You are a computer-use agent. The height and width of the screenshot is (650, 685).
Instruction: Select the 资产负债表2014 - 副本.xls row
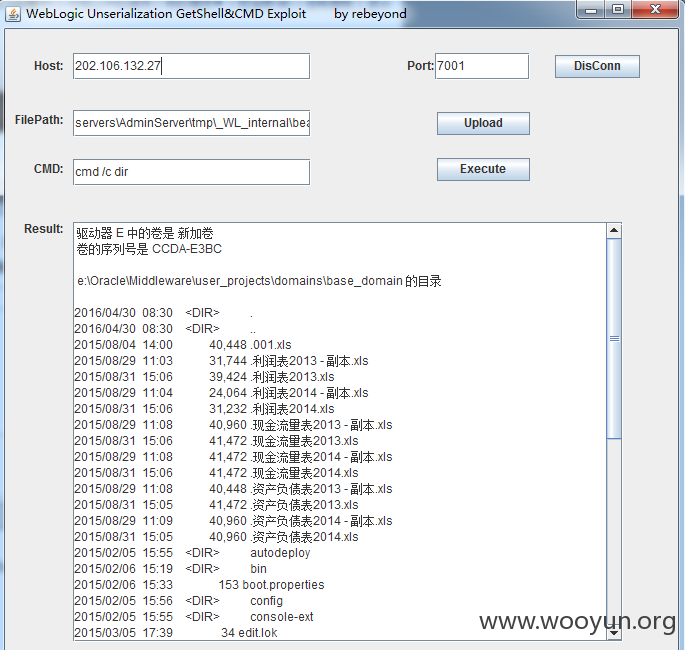point(233,521)
